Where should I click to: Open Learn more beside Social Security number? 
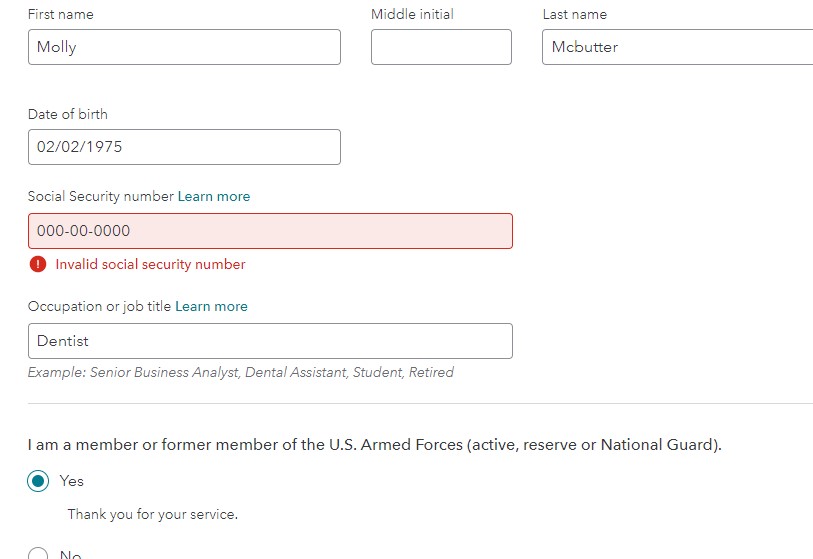click(214, 196)
